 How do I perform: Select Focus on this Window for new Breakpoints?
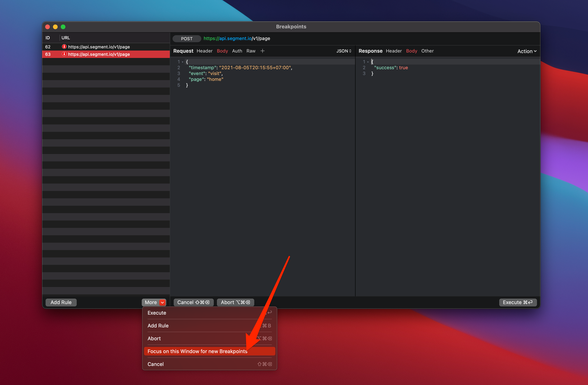197,351
